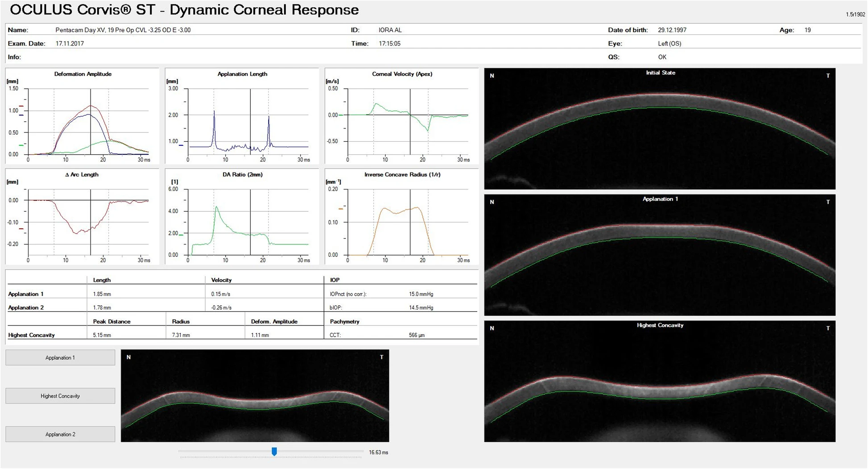Click the Applanation 1 button
The image size is (868, 469).
point(60,358)
